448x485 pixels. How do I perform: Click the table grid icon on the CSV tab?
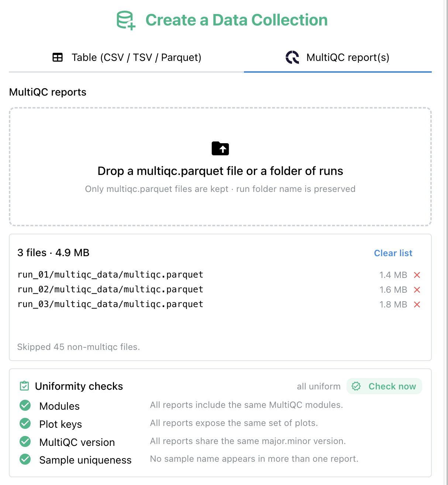[58, 58]
